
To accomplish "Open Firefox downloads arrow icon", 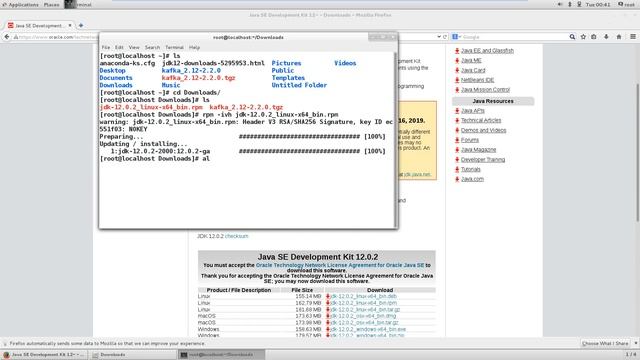I will [x=606, y=37].
